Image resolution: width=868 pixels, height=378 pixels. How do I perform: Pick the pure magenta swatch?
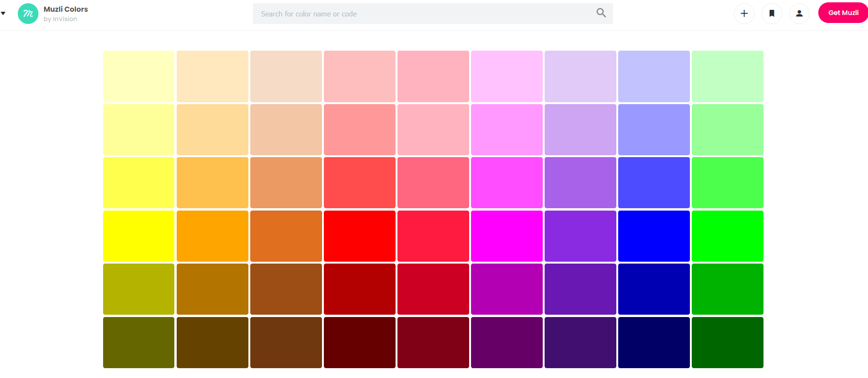pyautogui.click(x=507, y=236)
